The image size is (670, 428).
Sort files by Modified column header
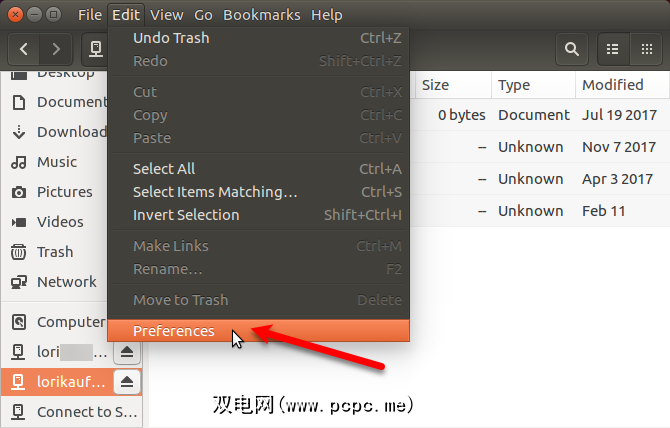(612, 85)
